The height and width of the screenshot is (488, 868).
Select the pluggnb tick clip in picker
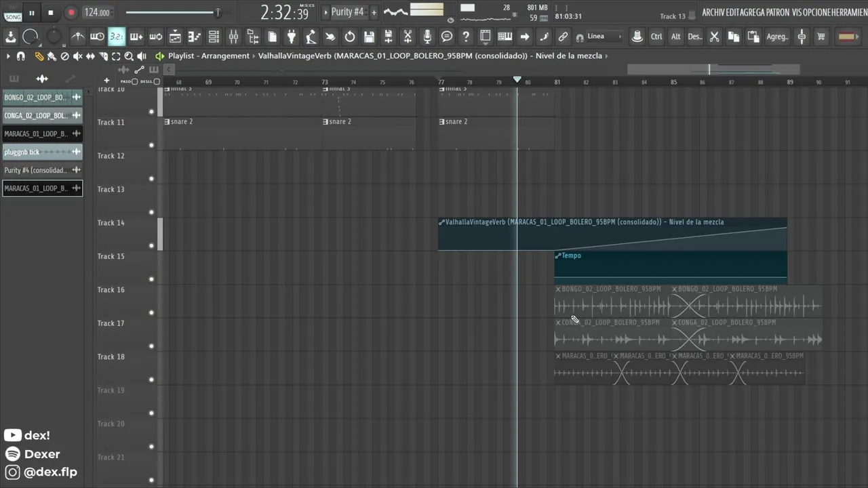point(42,152)
